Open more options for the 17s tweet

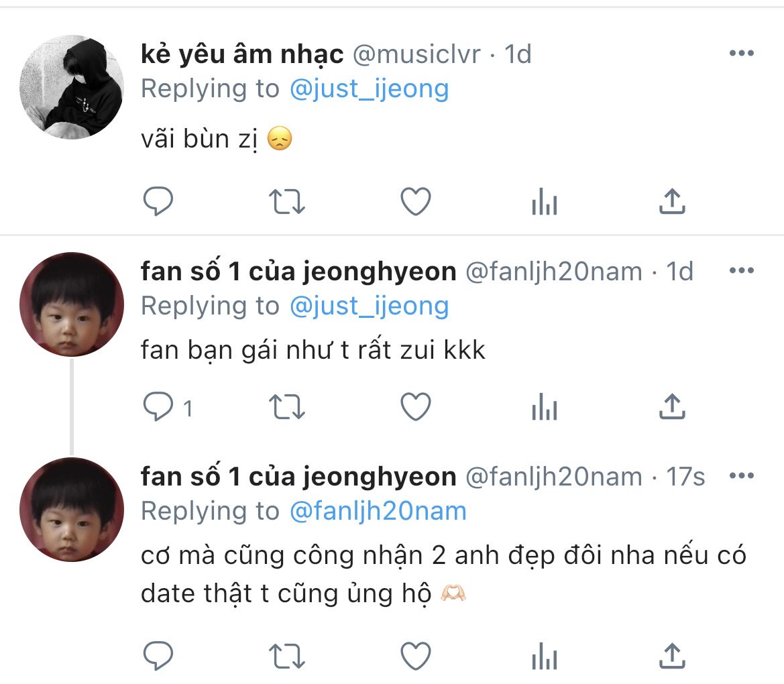point(741,477)
